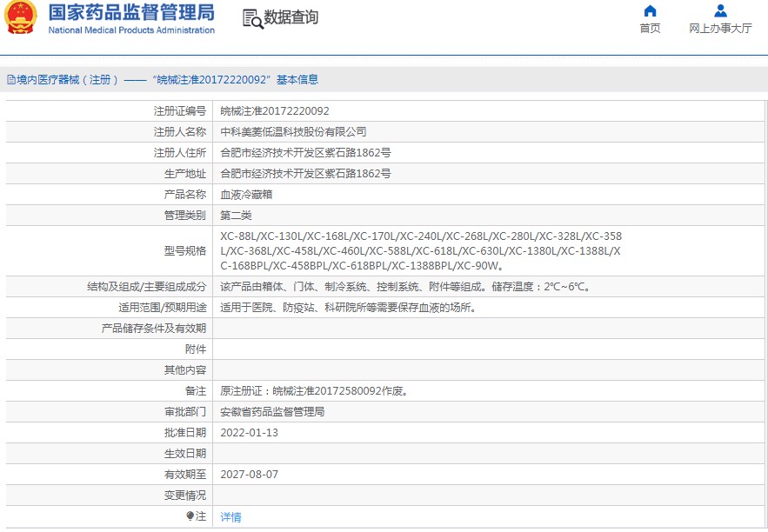Viewport: 768px width, 532px height.
Task: Click approval date 2022-01-13
Action: tap(250, 433)
